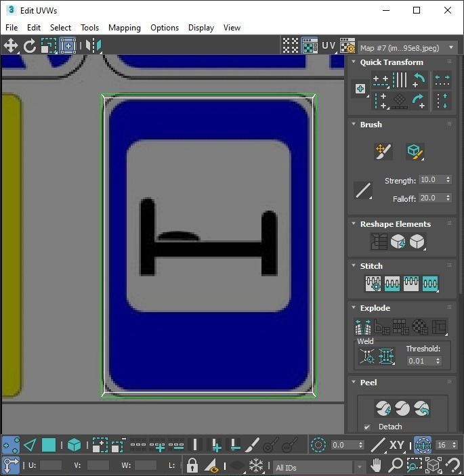Adjust the Weld Threshold spinner
Screen dimensions: 464x476
click(x=438, y=361)
